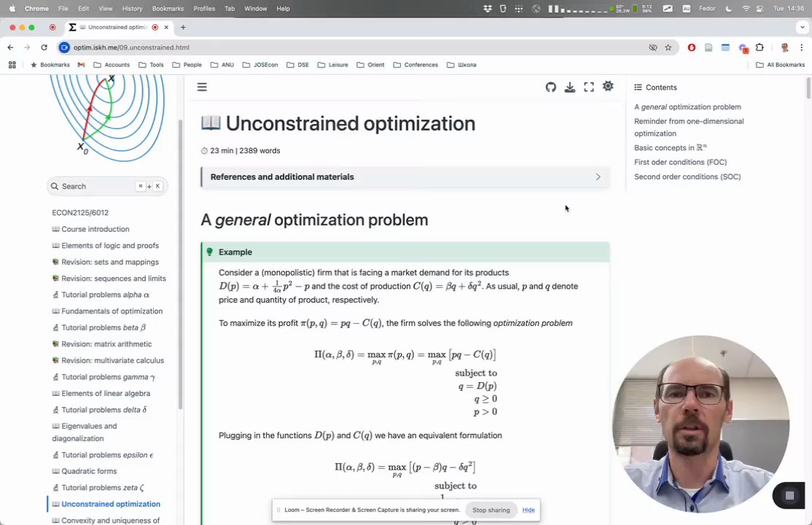Open the Chrome apps grid icon
This screenshot has height=525, width=812.
pyautogui.click(x=12, y=65)
